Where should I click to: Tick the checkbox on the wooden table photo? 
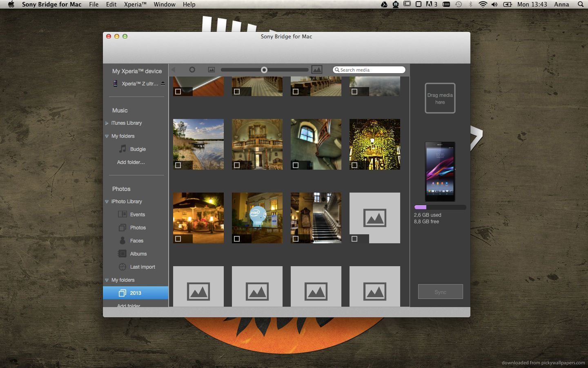coord(178,92)
